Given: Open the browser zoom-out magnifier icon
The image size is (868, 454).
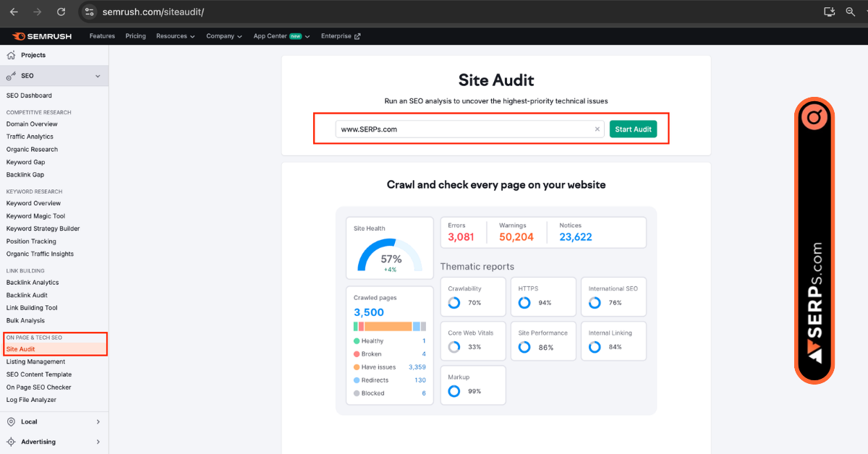Looking at the screenshot, I should pos(851,12).
